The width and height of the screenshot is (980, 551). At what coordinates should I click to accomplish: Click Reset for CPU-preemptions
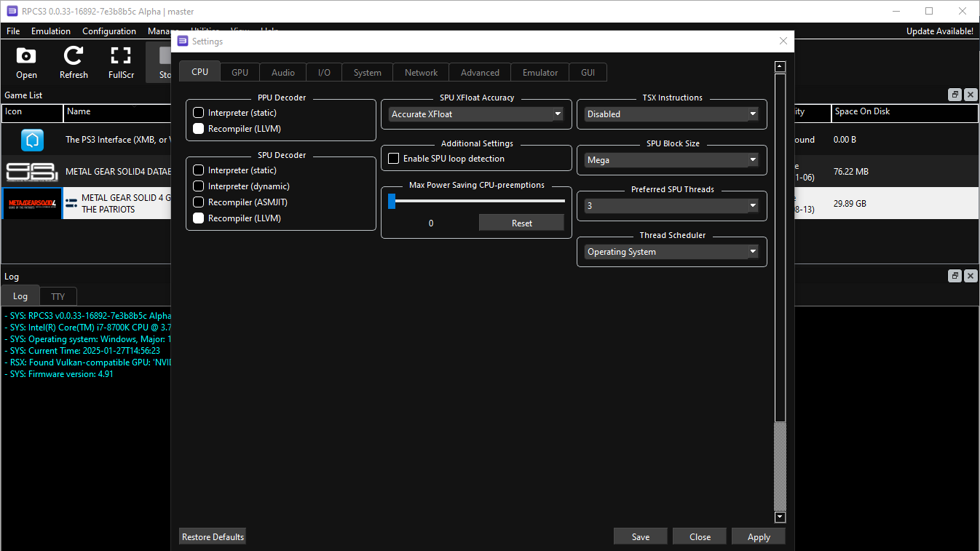(521, 223)
